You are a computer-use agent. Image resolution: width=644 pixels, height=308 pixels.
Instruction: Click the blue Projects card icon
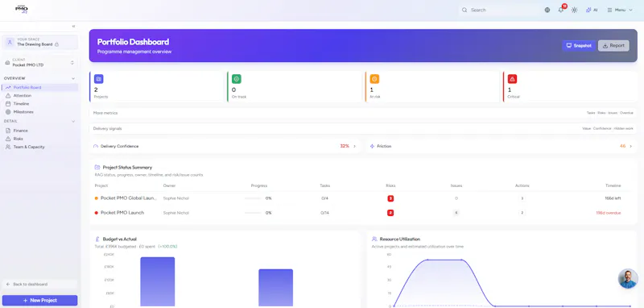click(98, 79)
